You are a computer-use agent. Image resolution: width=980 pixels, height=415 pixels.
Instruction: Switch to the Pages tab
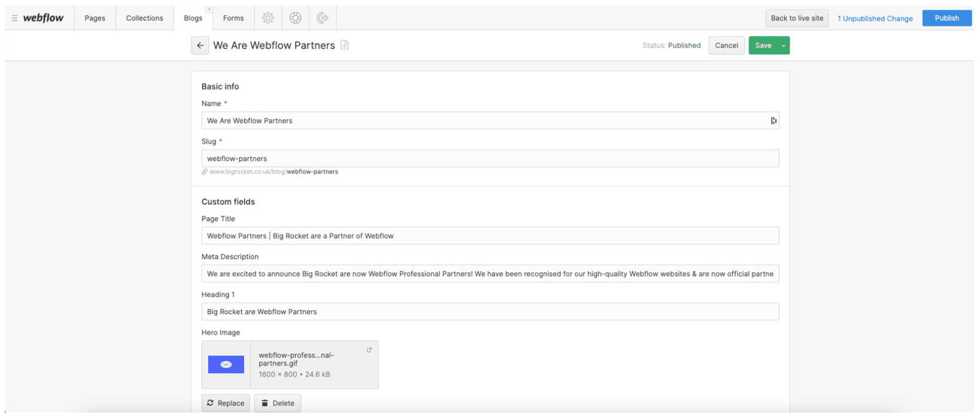point(95,18)
